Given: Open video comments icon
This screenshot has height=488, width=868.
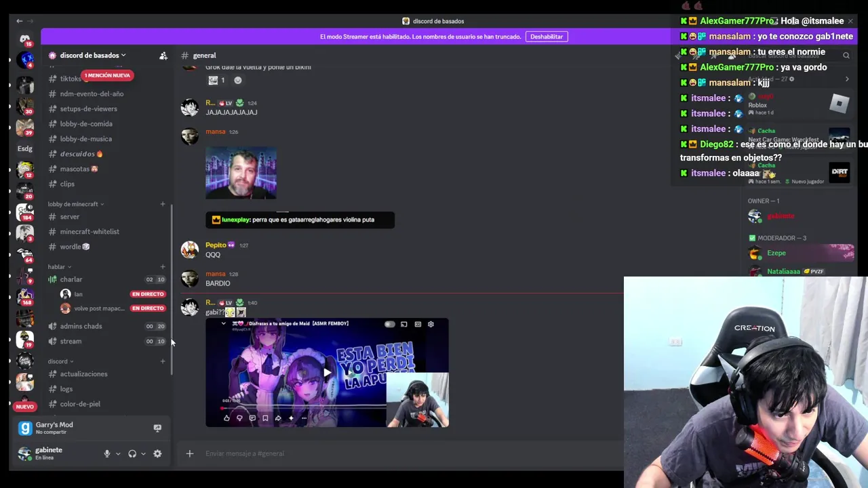Looking at the screenshot, I should tap(252, 418).
